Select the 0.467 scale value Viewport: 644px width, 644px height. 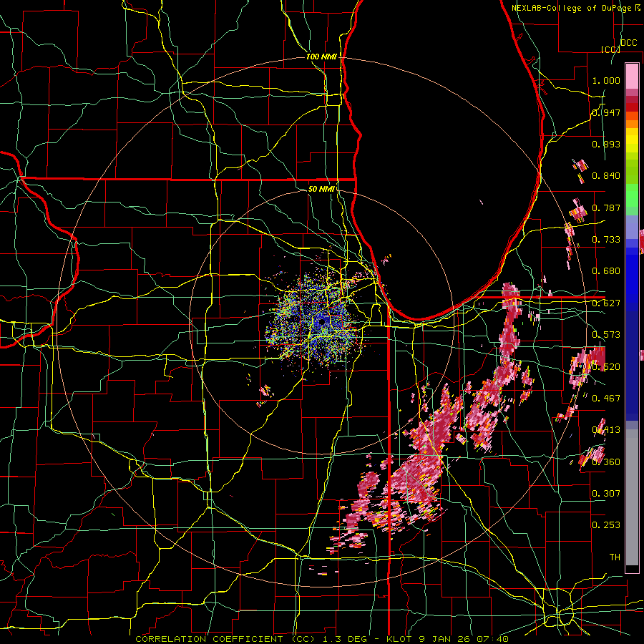tap(606, 399)
